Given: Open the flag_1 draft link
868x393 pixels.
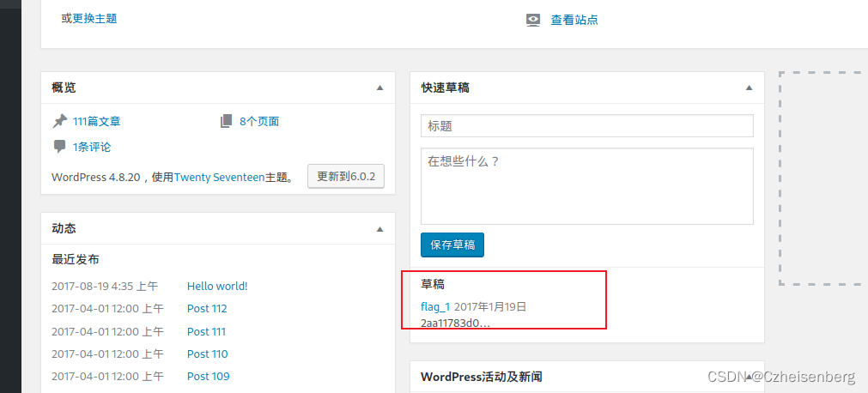Looking at the screenshot, I should pos(435,307).
